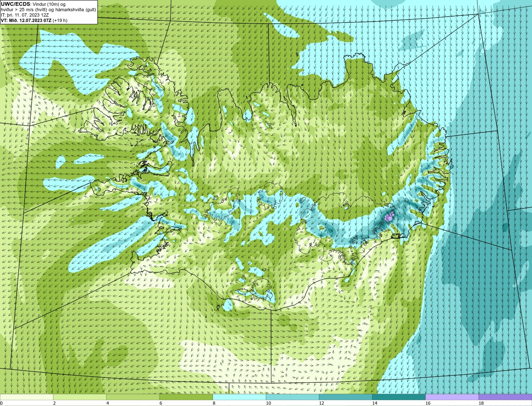Click the scale label "16"
Viewport: 532px width, 406px height.
pyautogui.click(x=428, y=403)
